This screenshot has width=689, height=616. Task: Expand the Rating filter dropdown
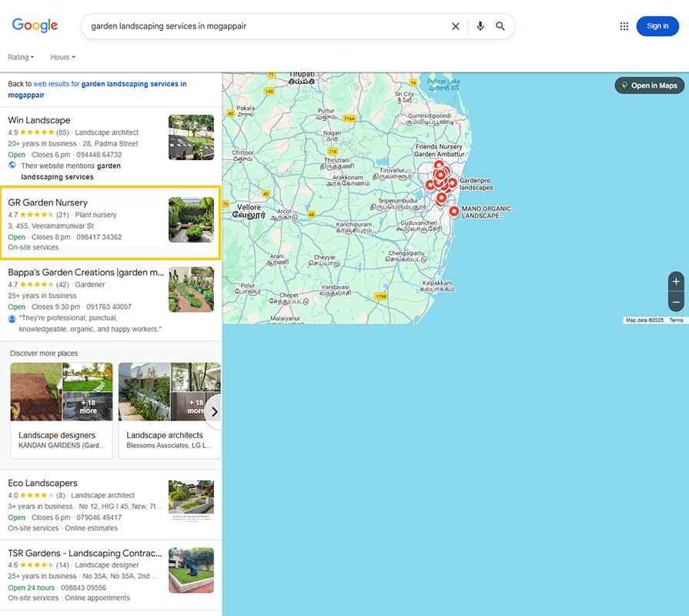tap(21, 57)
